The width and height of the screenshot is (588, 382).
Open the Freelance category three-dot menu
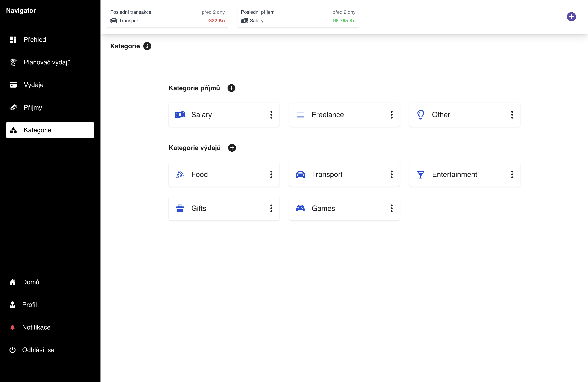coord(391,115)
